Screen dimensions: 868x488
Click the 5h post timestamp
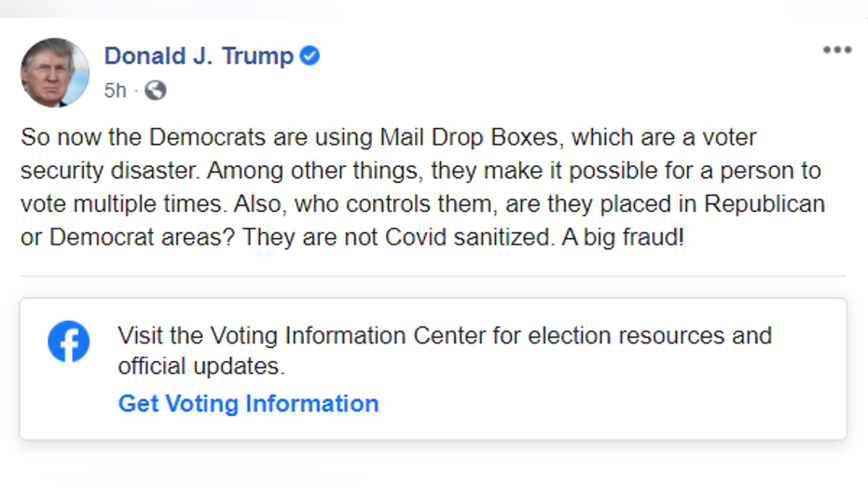pyautogui.click(x=116, y=91)
